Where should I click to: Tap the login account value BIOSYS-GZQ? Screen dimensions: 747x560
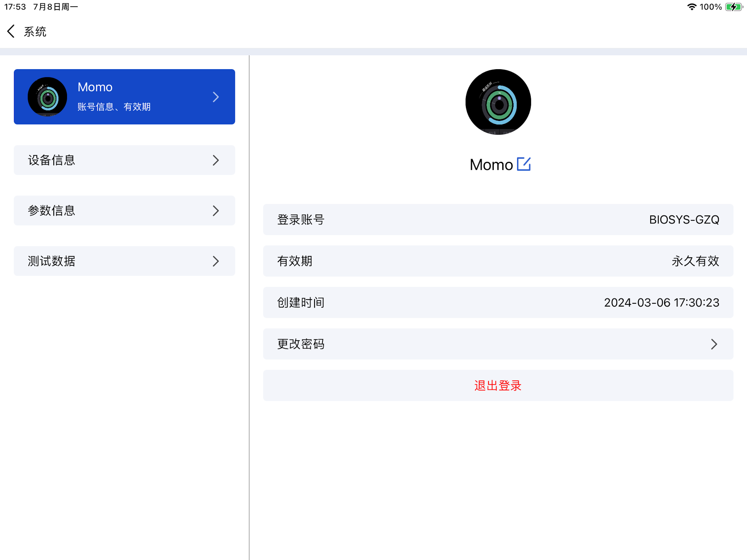(684, 220)
